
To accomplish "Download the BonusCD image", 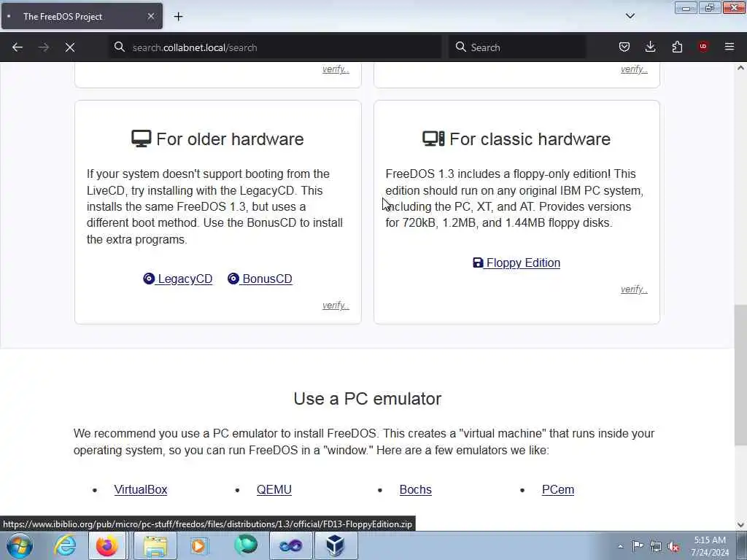I will point(260,279).
